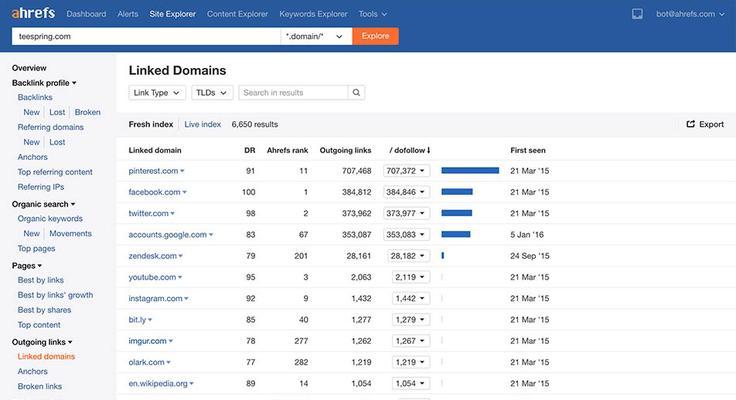736x400 pixels.
Task: Open the bit.ly domain caret menu
Action: tap(150, 320)
